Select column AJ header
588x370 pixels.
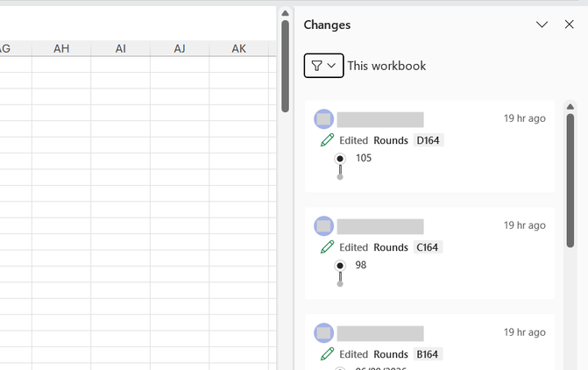[180, 48]
